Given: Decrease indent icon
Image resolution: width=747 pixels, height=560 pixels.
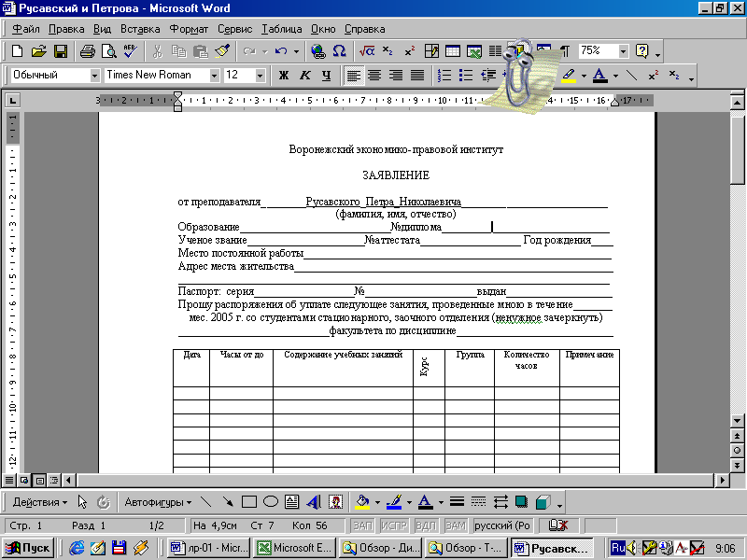Looking at the screenshot, I should pos(487,76).
